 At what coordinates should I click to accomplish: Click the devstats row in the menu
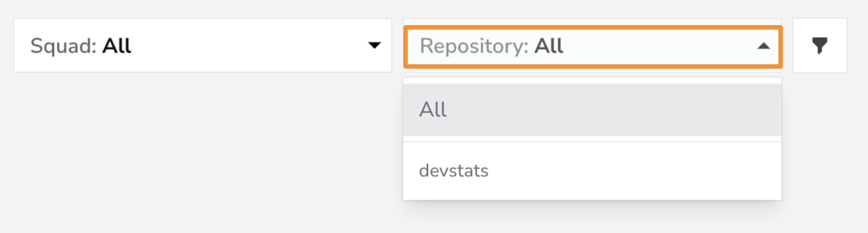pos(592,171)
